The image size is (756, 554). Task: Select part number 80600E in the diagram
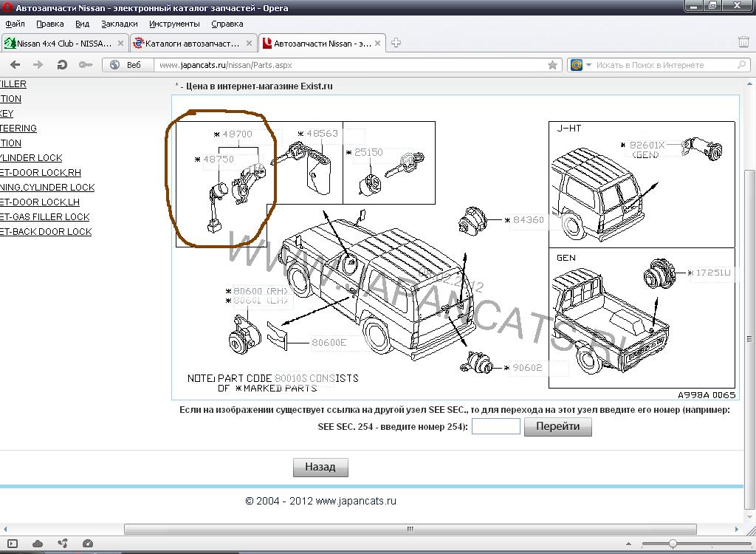point(329,343)
